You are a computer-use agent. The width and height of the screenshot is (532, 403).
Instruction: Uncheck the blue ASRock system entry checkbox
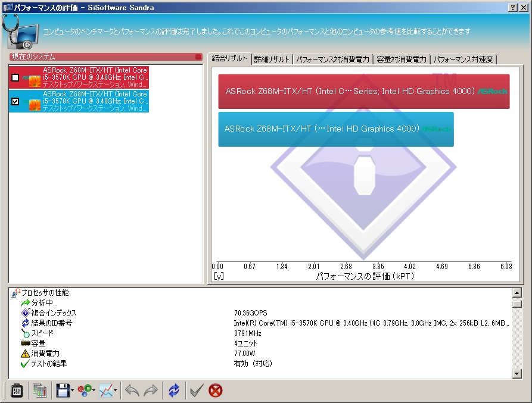15,101
